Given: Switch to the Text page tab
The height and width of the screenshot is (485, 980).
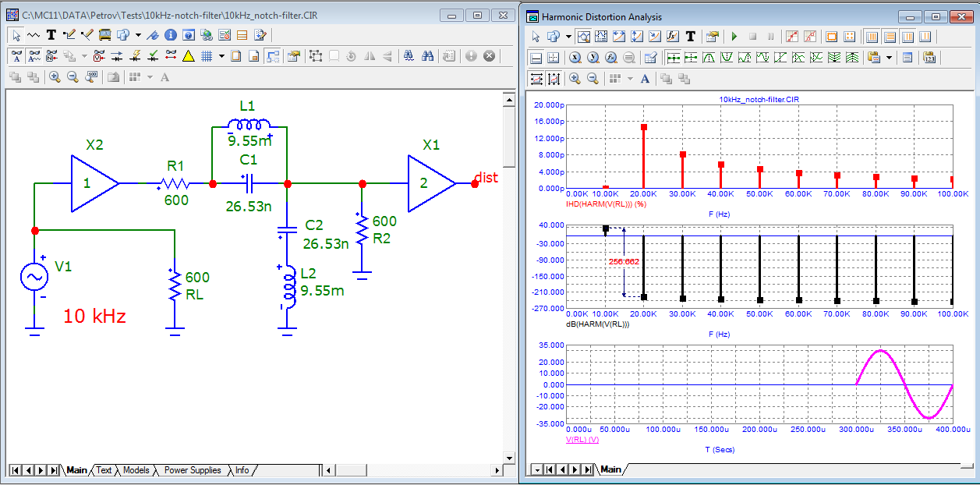Looking at the screenshot, I should [104, 470].
